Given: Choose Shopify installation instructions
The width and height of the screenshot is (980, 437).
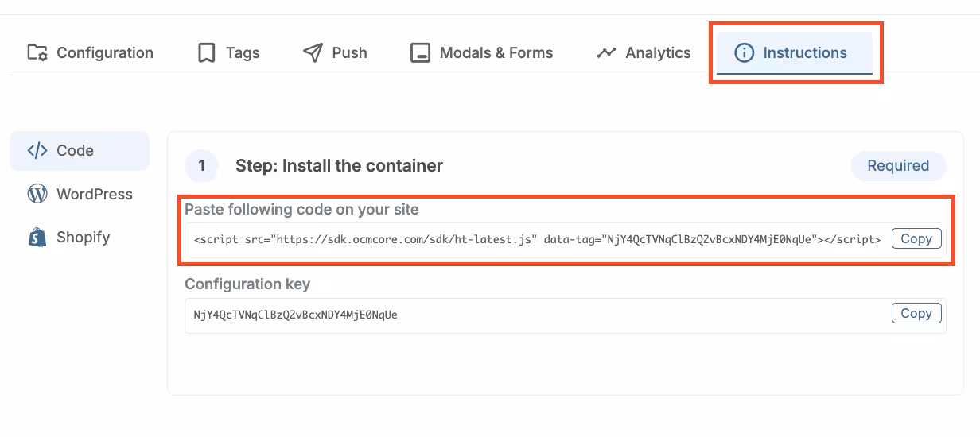Looking at the screenshot, I should coord(83,237).
